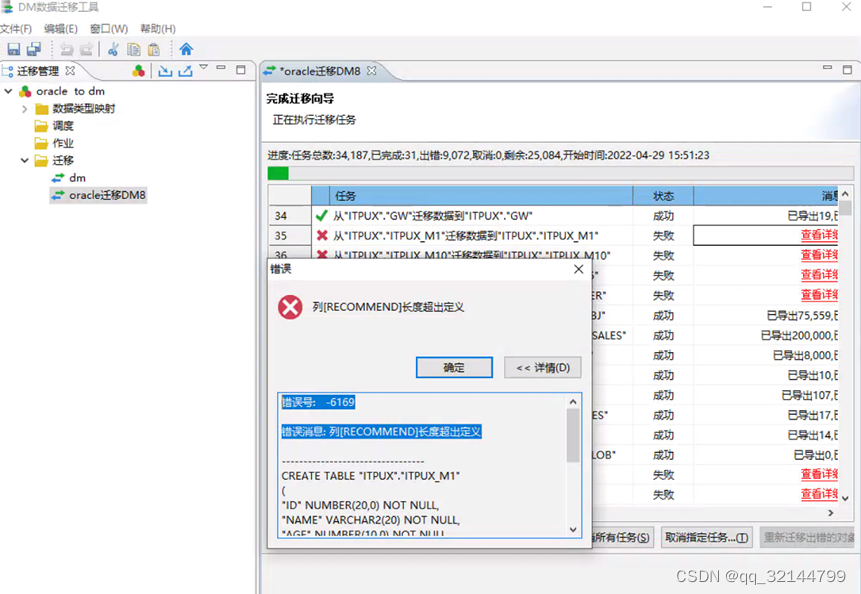Click the colored new project icon in 迁移管理 panel

coord(138,71)
